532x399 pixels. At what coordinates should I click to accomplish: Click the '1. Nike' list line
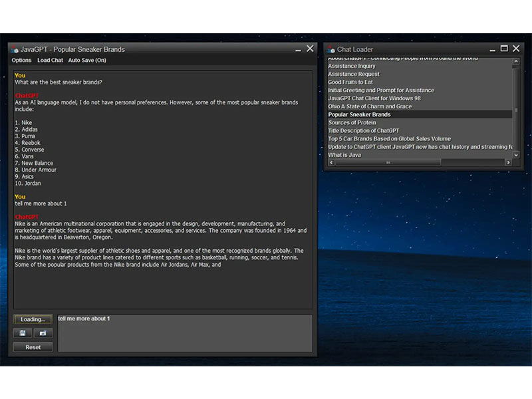coord(23,123)
